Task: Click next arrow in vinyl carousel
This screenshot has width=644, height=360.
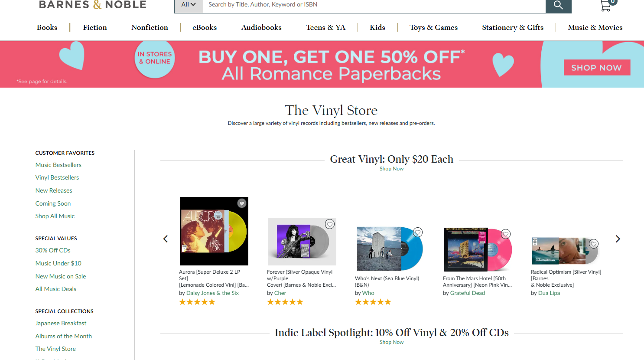Action: click(x=618, y=239)
